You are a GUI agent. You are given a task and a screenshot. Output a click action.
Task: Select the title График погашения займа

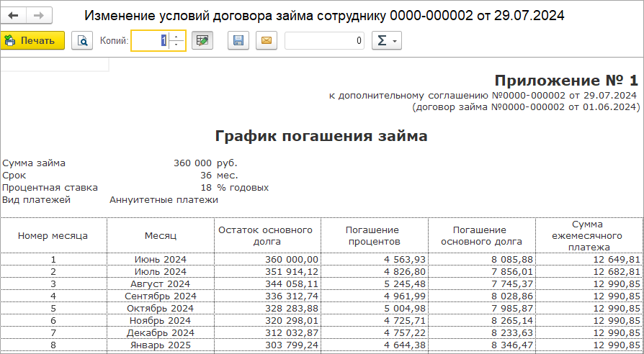321,136
